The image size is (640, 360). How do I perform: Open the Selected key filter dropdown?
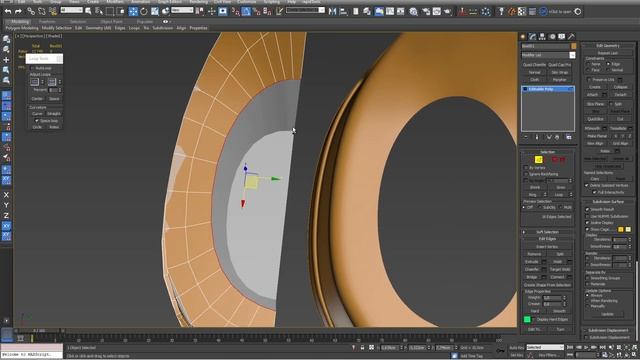[x=545, y=347]
